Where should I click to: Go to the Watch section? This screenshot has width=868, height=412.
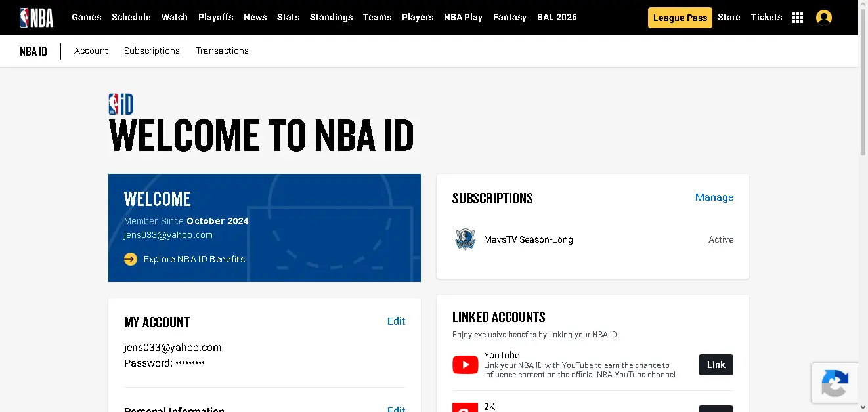(175, 17)
